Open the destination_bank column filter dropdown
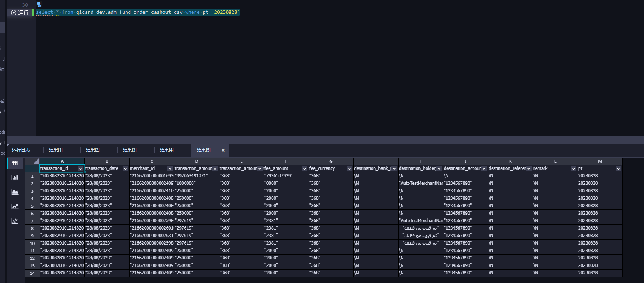The image size is (644, 283). 394,169
